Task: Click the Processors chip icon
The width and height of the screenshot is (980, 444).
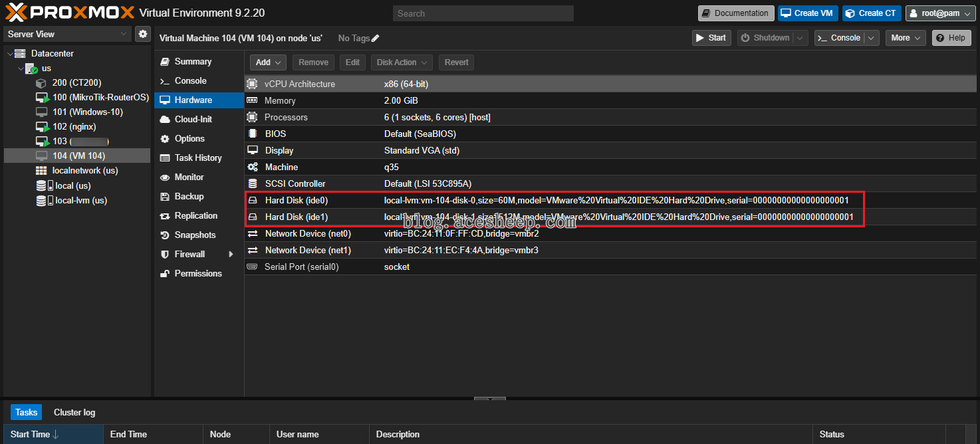Action: (252, 117)
